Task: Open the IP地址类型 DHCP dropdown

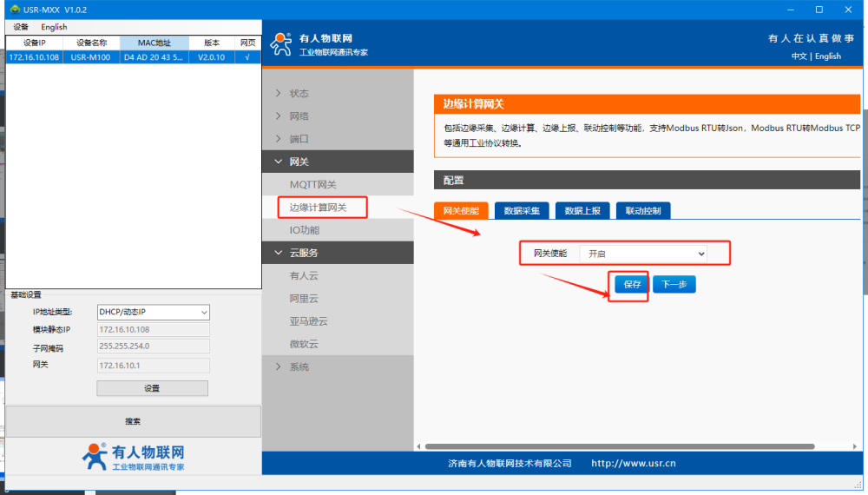Action: click(x=152, y=313)
